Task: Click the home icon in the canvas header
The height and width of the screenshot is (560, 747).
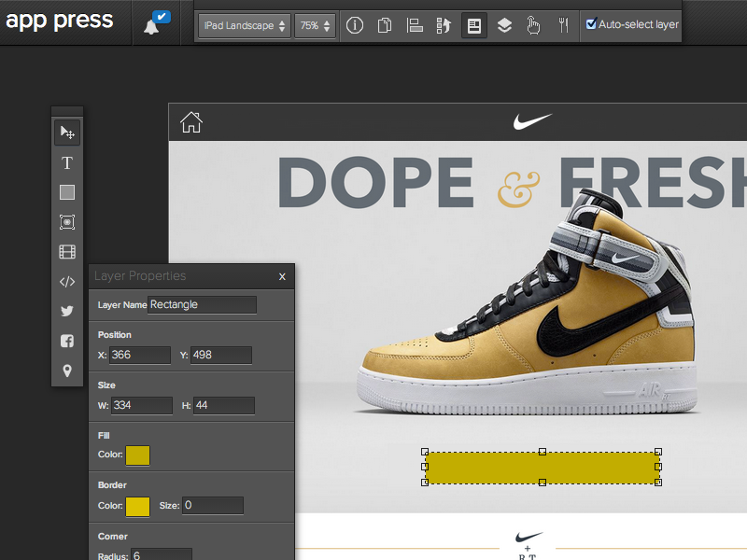Action: coord(191,122)
